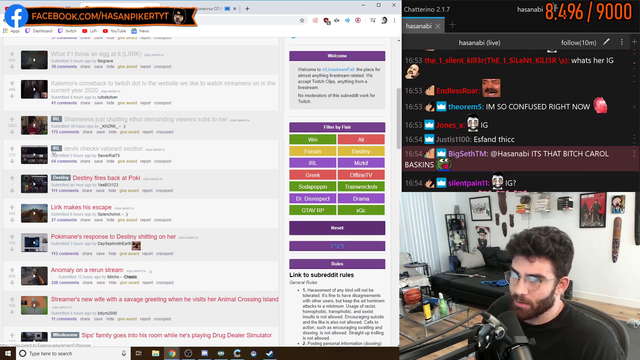Open 'Destiny fires back at Poki' post
The height and width of the screenshot is (360, 640).
[106, 178]
